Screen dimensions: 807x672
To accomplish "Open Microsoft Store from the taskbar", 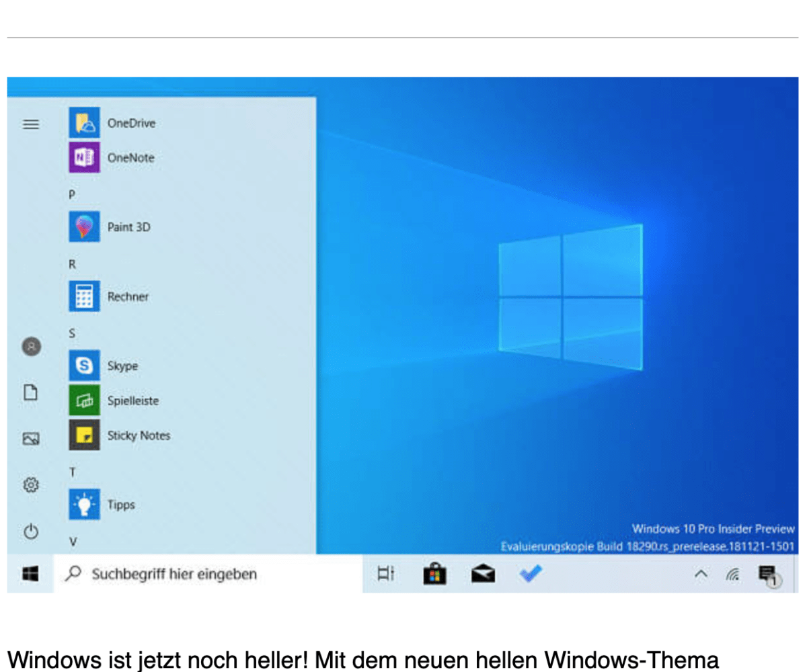I will click(x=435, y=574).
